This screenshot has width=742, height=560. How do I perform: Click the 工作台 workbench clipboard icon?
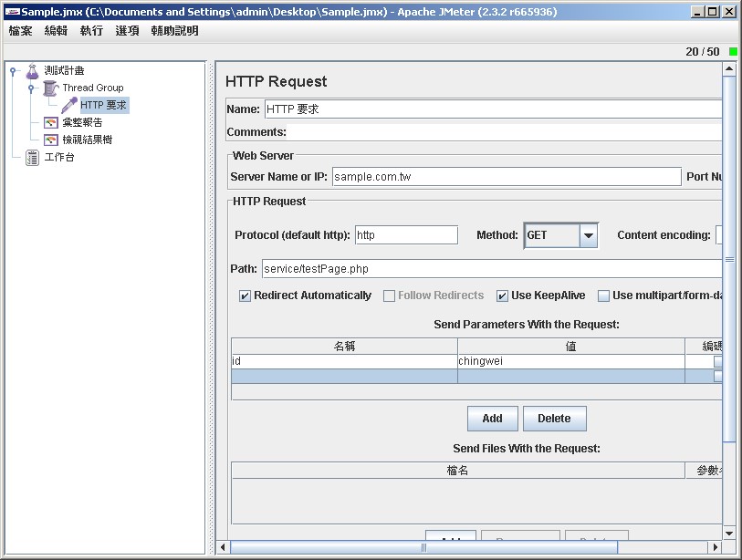(32, 158)
